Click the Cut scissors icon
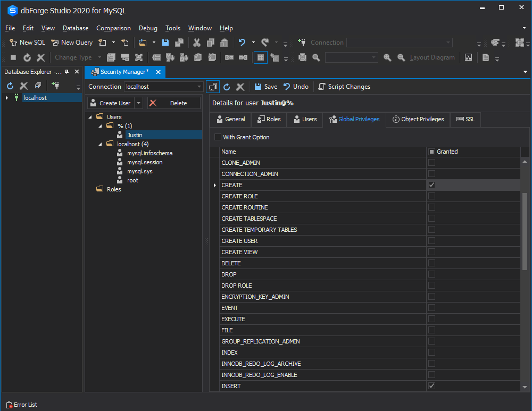Image resolution: width=532 pixels, height=411 pixels. click(x=197, y=43)
